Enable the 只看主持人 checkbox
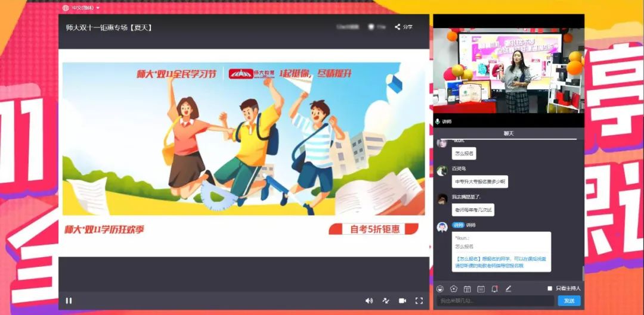 (x=550, y=289)
